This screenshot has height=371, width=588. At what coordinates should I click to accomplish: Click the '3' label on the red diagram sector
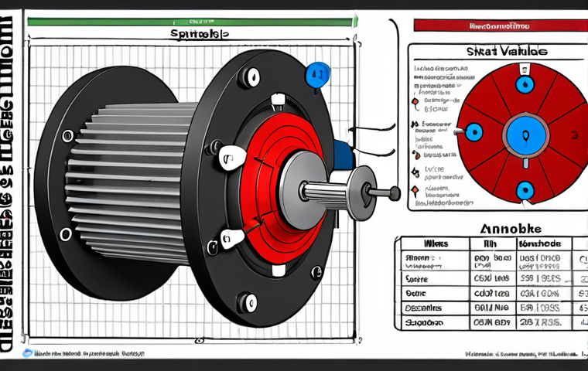coord(575,135)
